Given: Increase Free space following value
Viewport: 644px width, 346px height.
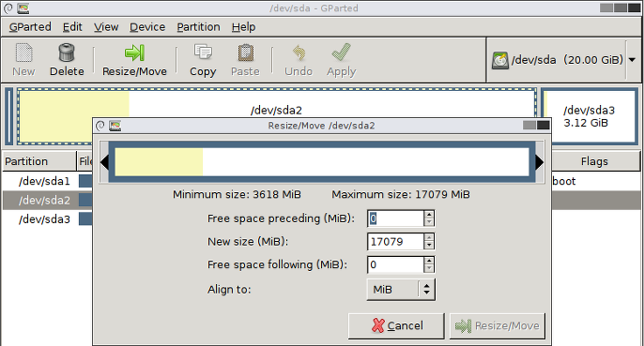Looking at the screenshot, I should click(429, 261).
